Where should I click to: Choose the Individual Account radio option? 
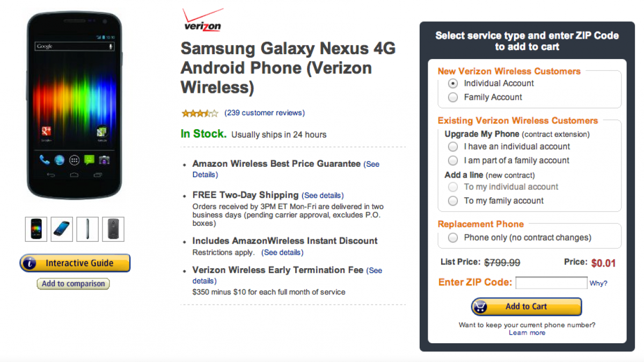(x=453, y=84)
